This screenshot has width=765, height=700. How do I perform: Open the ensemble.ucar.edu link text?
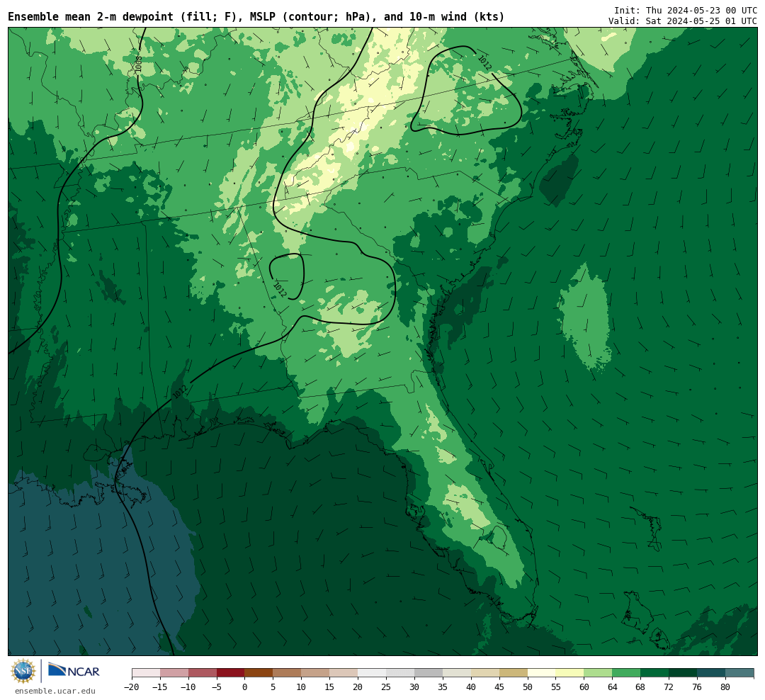[x=55, y=691]
